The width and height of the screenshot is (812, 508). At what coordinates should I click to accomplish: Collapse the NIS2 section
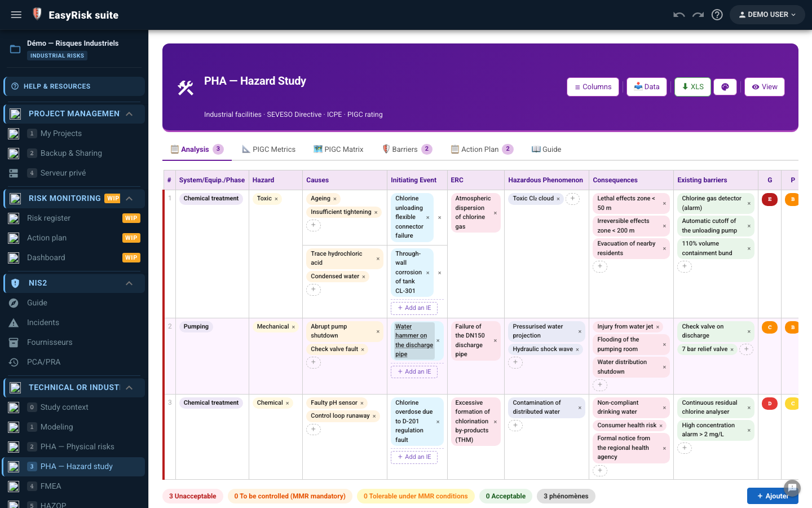tap(129, 283)
